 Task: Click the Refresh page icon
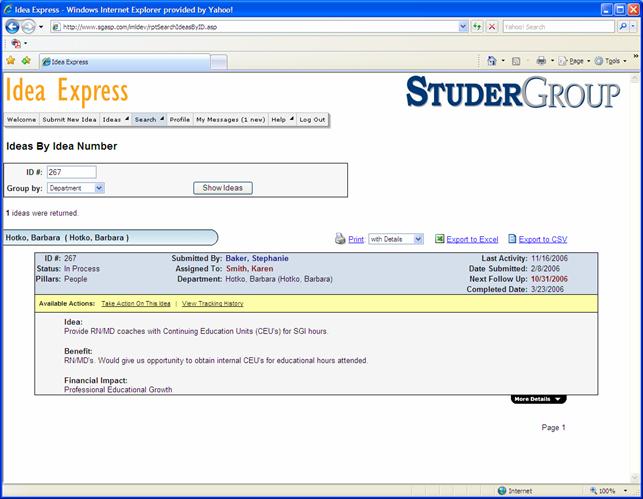(x=477, y=27)
